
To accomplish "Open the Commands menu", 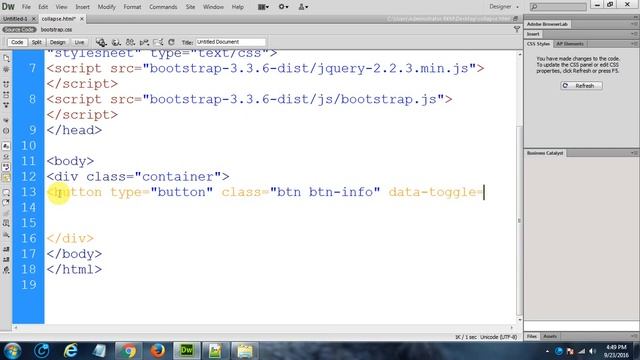I will coord(163,7).
